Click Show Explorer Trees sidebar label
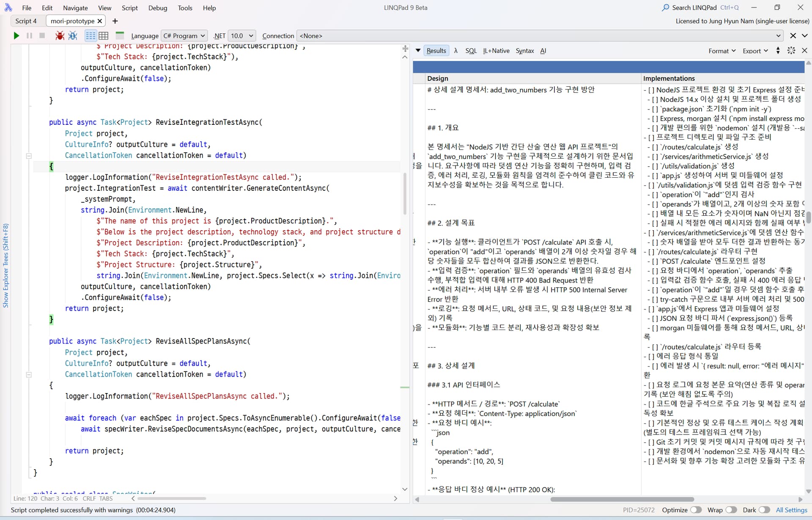 pyautogui.click(x=5, y=265)
